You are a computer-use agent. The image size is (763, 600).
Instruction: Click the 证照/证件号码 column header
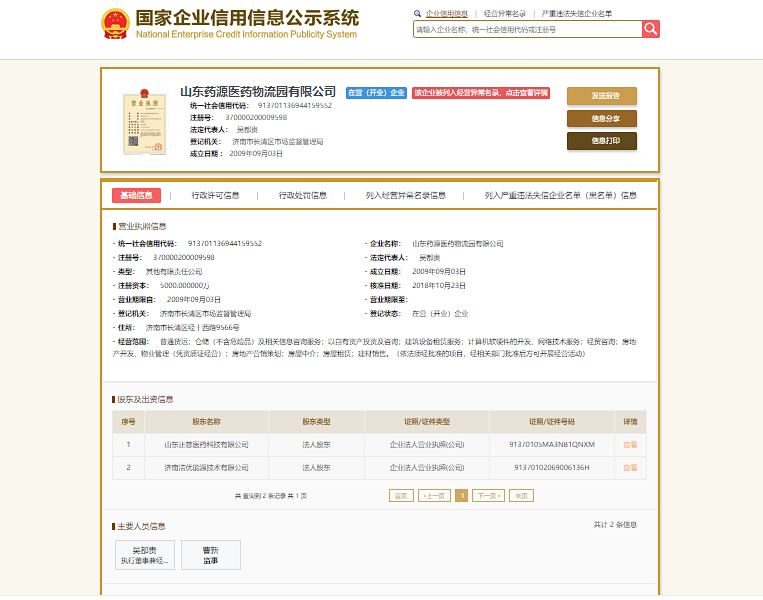552,422
